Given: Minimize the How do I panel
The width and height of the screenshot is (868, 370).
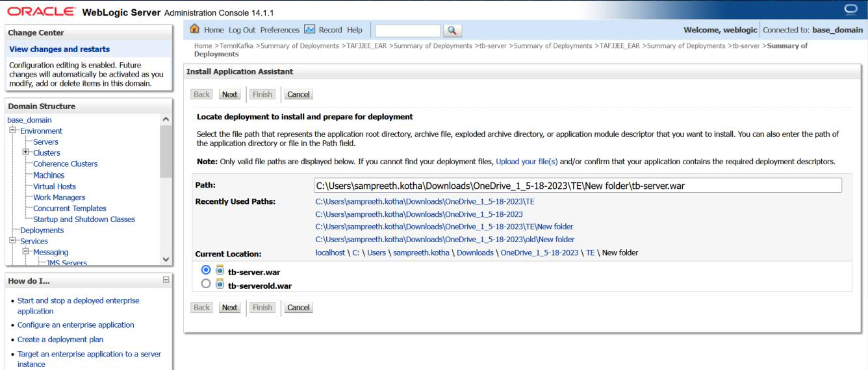Looking at the screenshot, I should (166, 280).
